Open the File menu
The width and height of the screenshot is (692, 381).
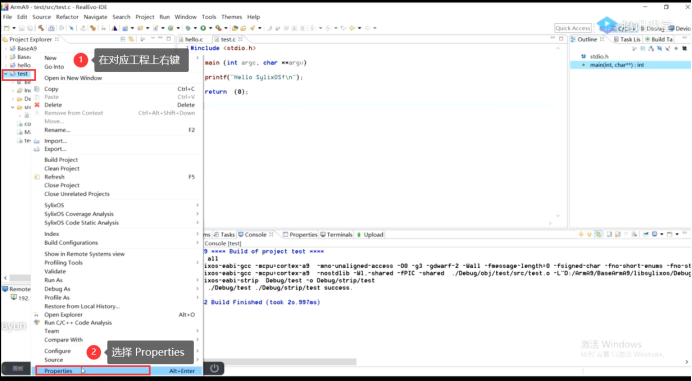(8, 17)
